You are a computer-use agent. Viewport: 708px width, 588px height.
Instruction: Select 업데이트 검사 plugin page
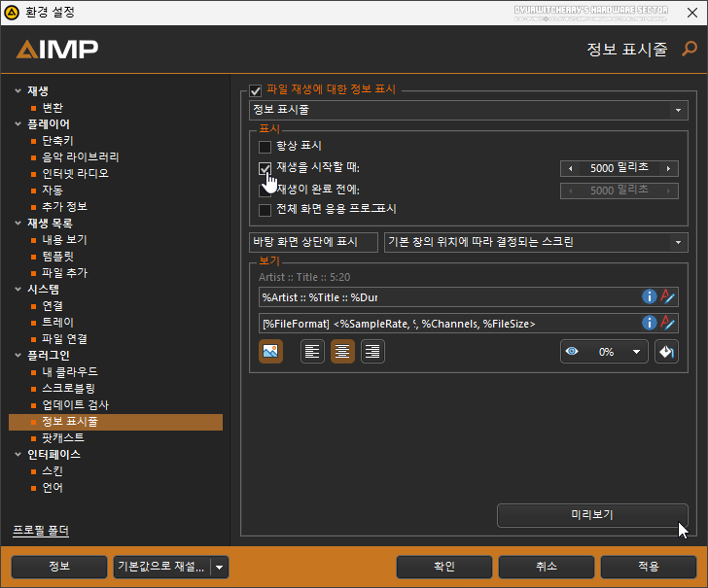coord(76,404)
